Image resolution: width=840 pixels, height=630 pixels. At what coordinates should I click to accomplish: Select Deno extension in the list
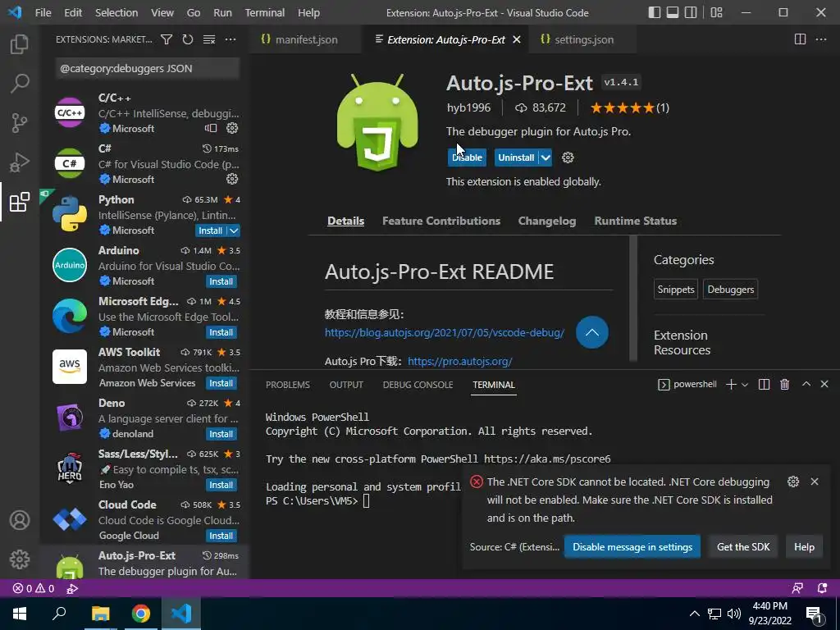coord(144,418)
